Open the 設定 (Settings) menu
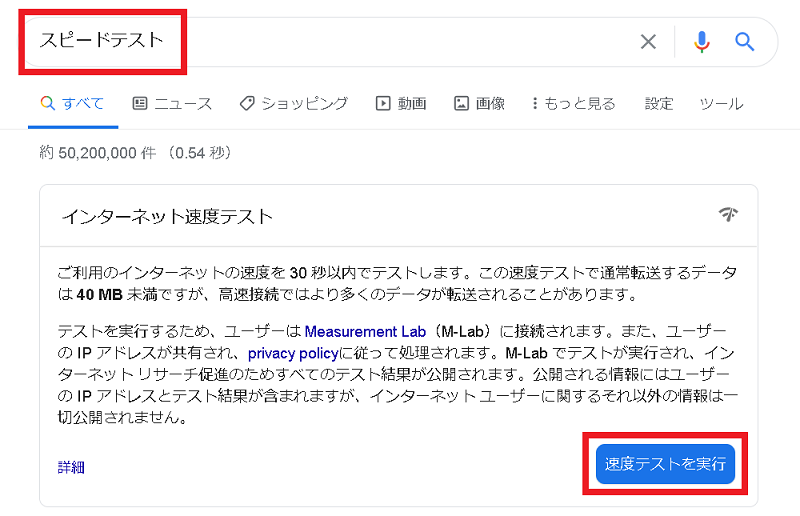The image size is (800, 516). (659, 103)
